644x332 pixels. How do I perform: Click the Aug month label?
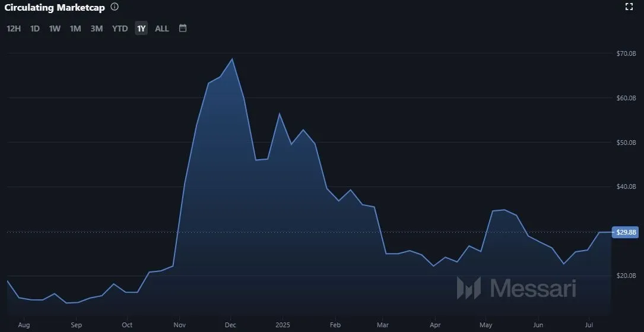(24, 325)
